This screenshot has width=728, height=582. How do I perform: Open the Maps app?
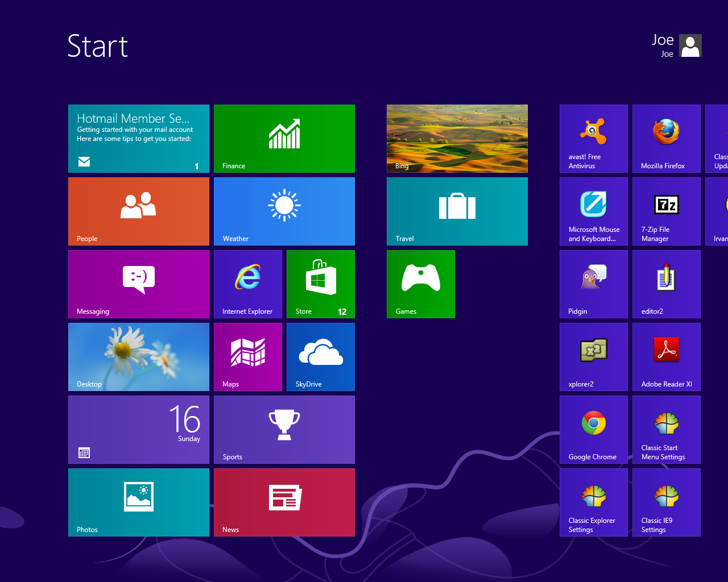(x=247, y=356)
